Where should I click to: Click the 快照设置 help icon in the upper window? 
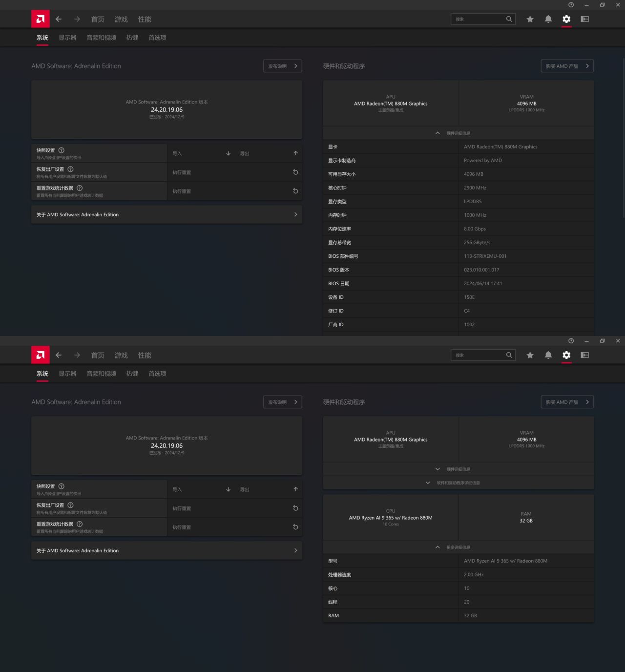(62, 150)
